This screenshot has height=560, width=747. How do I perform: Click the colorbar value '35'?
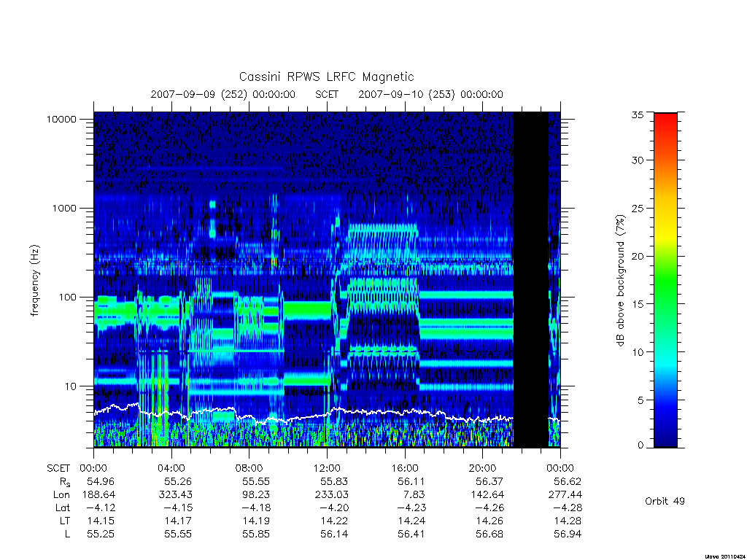(637, 114)
